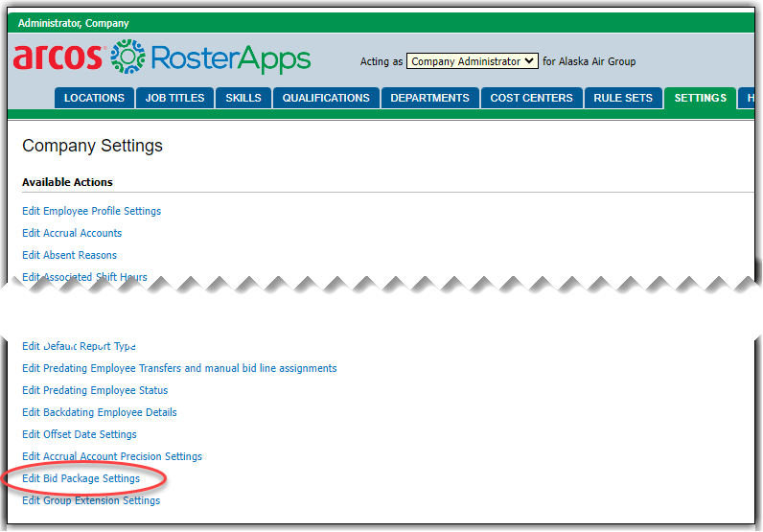This screenshot has width=763, height=532.
Task: Click Edit Backdating Employee Details link
Action: [100, 412]
